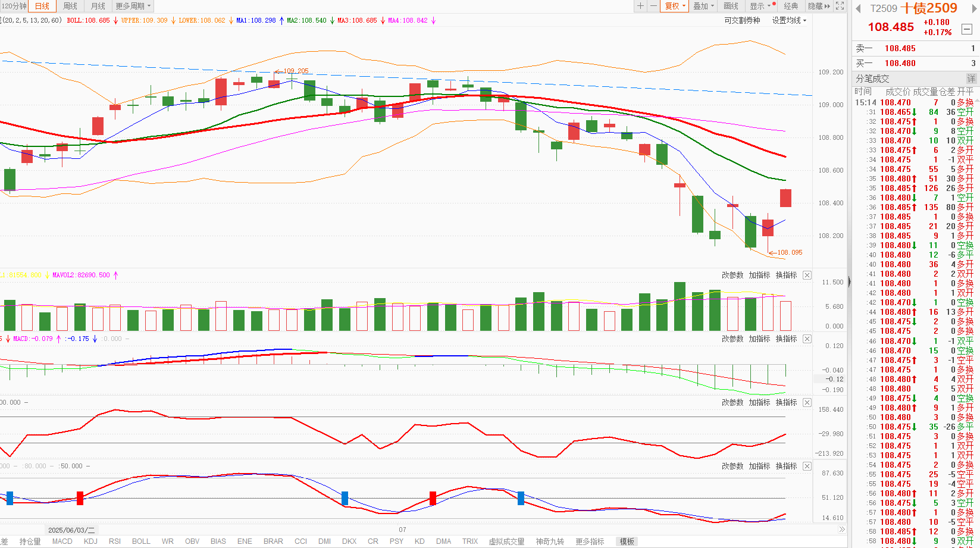Close the volume indicator panel

(x=807, y=275)
